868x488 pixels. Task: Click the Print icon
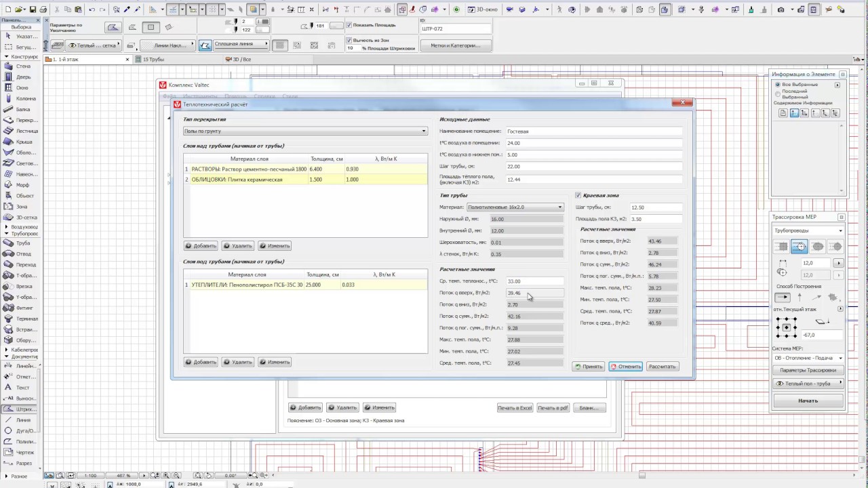[x=43, y=9]
